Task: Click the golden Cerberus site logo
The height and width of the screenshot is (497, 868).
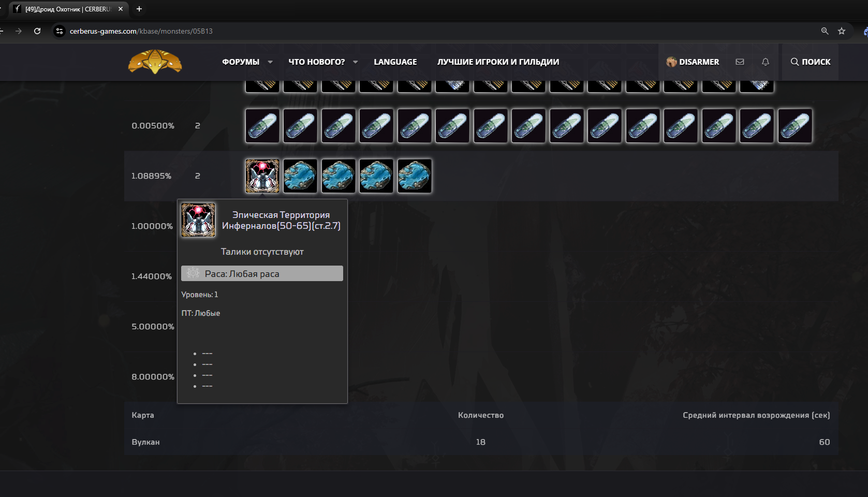Action: click(155, 62)
